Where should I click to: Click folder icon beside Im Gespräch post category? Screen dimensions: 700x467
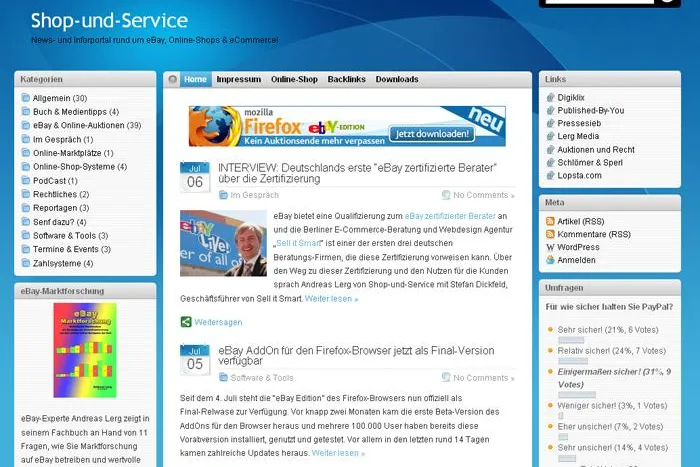pyautogui.click(x=223, y=195)
